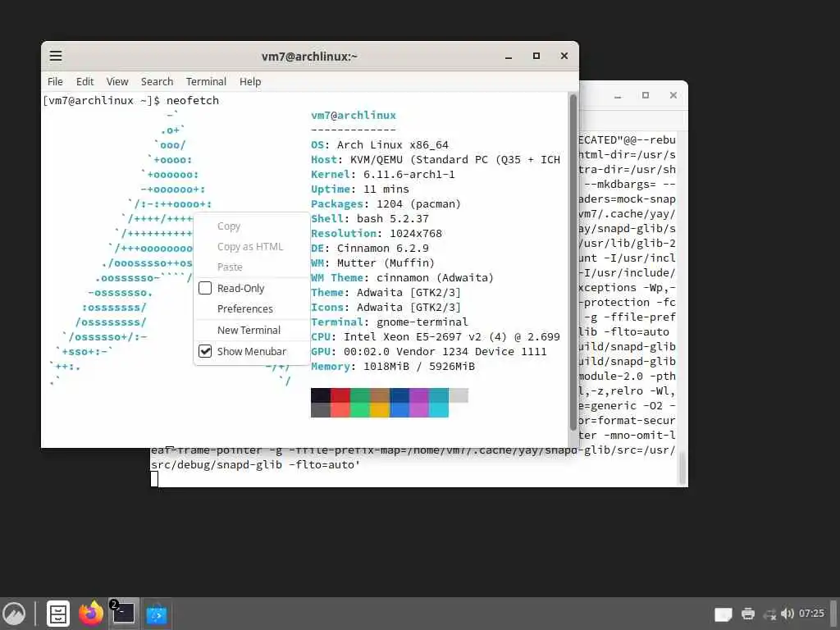Click the 'DE: Cinnamon 6.2.9' line
This screenshot has height=630, width=840.
370,248
